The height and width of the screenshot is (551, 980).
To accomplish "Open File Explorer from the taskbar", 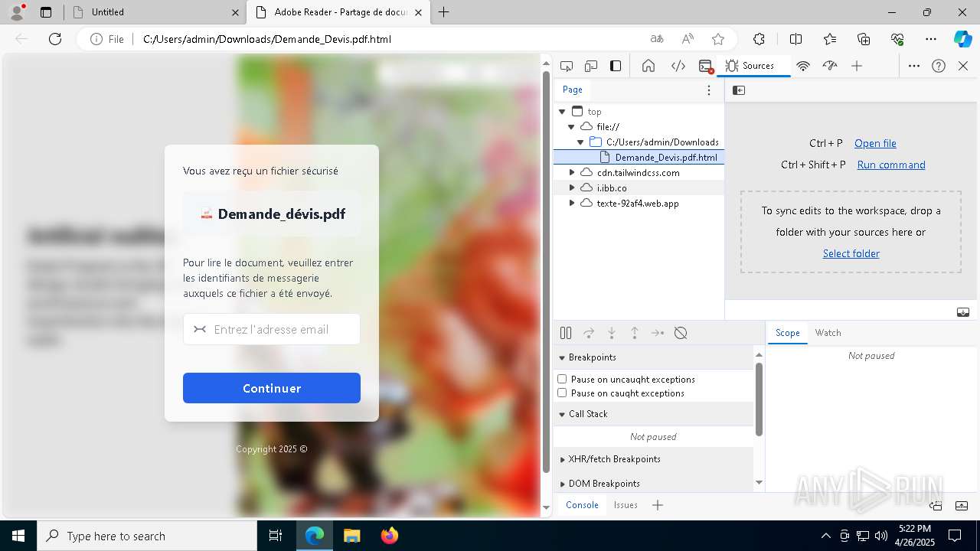I will point(352,536).
